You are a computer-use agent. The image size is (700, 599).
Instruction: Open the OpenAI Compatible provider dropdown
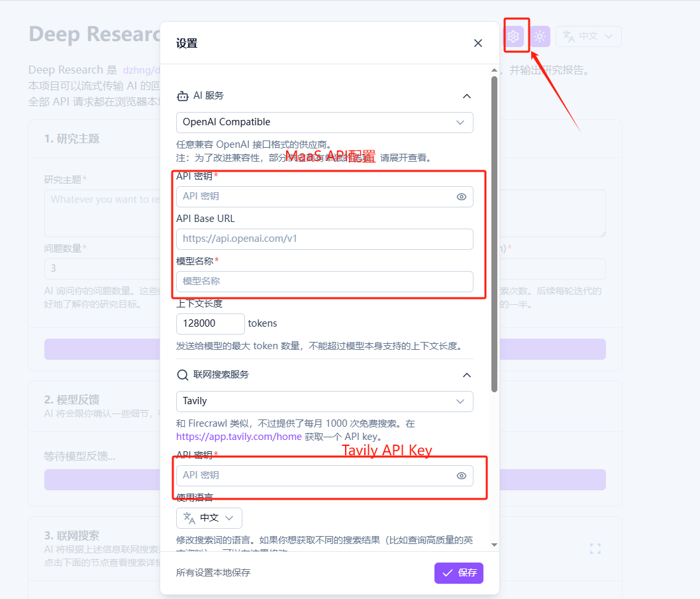tap(325, 123)
